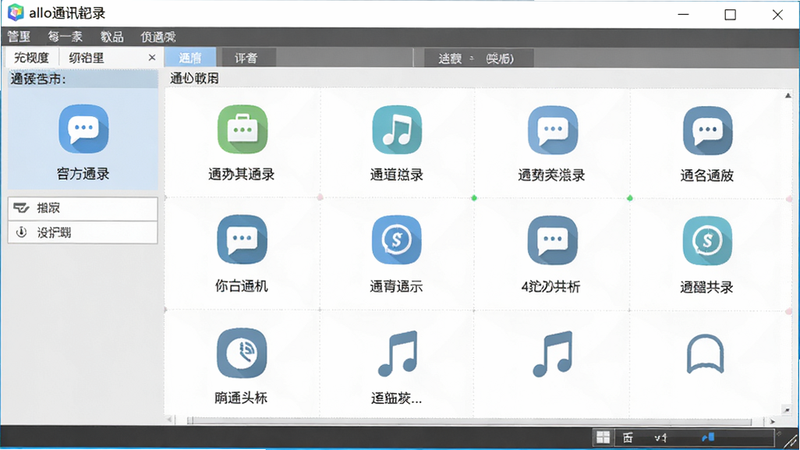Click the 通谖告市: sidebar heading
Screen dimensions: 800x450
point(38,79)
